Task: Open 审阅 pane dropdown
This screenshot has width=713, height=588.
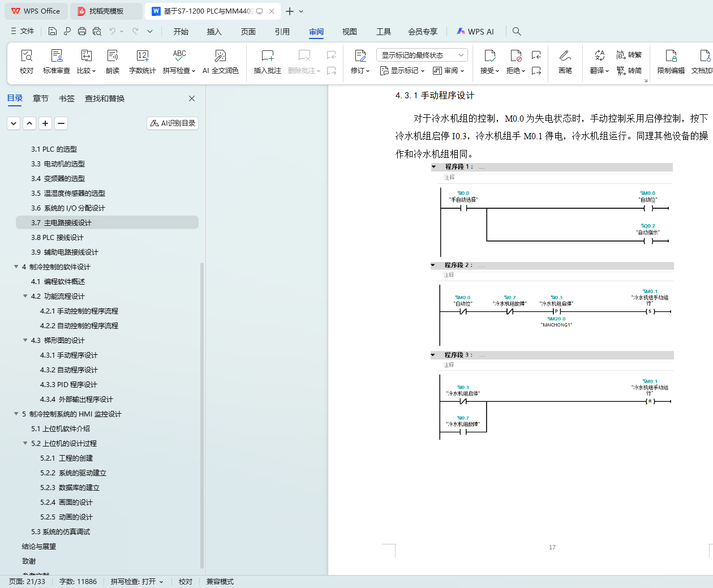Action: (449, 71)
